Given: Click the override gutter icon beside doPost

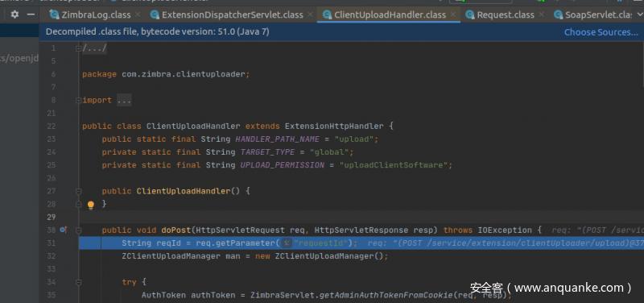Looking at the screenshot, I should point(63,230).
